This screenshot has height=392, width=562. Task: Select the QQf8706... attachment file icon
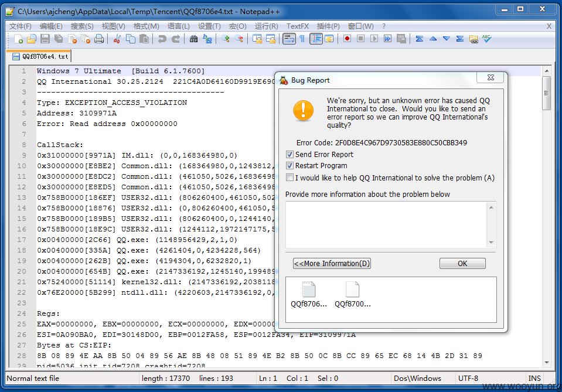click(309, 295)
